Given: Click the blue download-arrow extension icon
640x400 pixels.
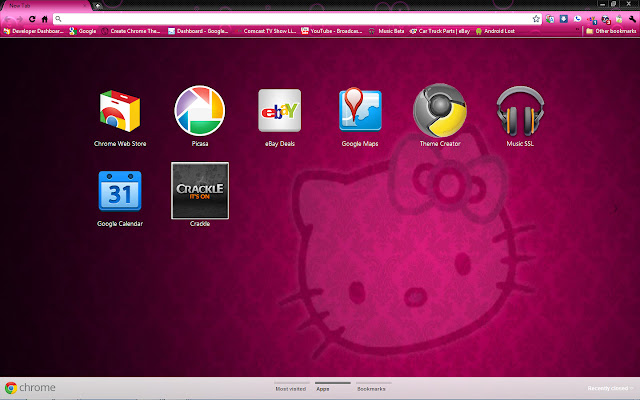Looking at the screenshot, I should point(564,19).
